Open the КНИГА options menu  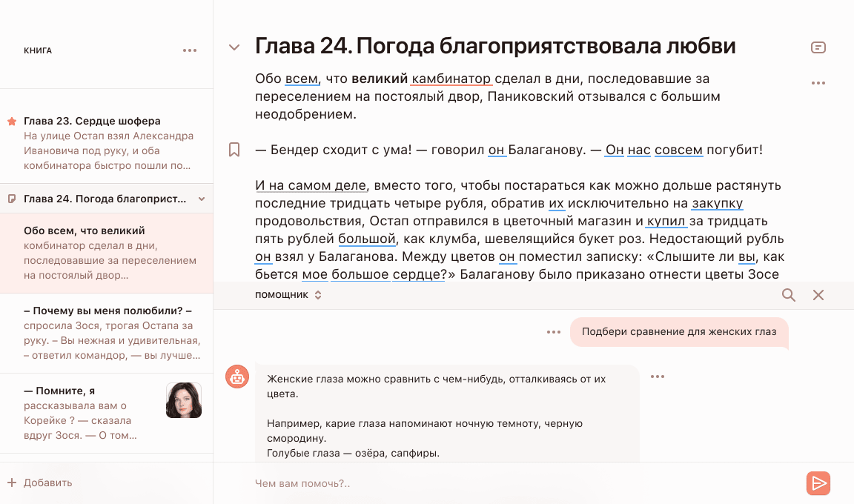[x=190, y=50]
